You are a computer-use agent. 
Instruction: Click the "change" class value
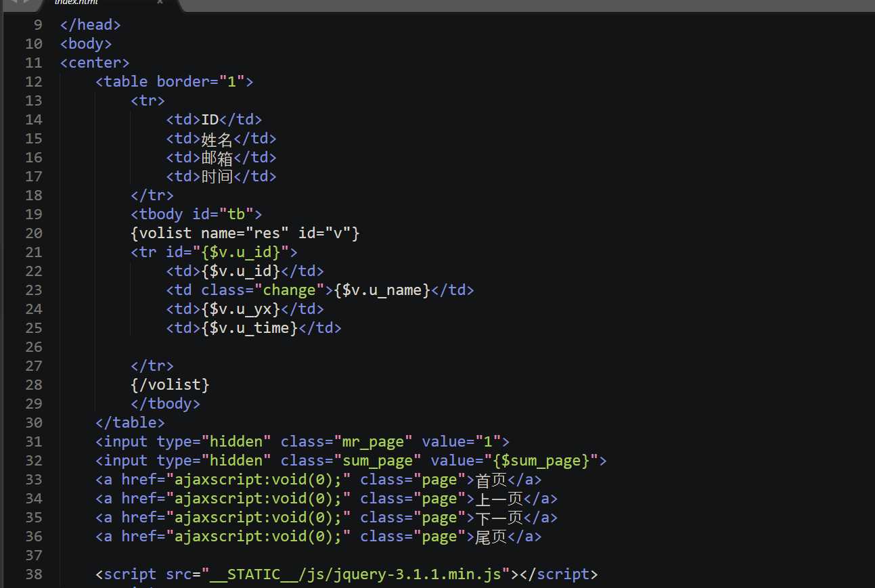pos(289,290)
